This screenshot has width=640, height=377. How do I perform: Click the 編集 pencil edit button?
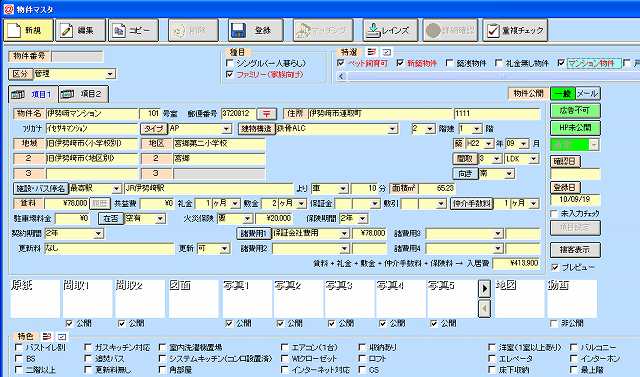80,30
